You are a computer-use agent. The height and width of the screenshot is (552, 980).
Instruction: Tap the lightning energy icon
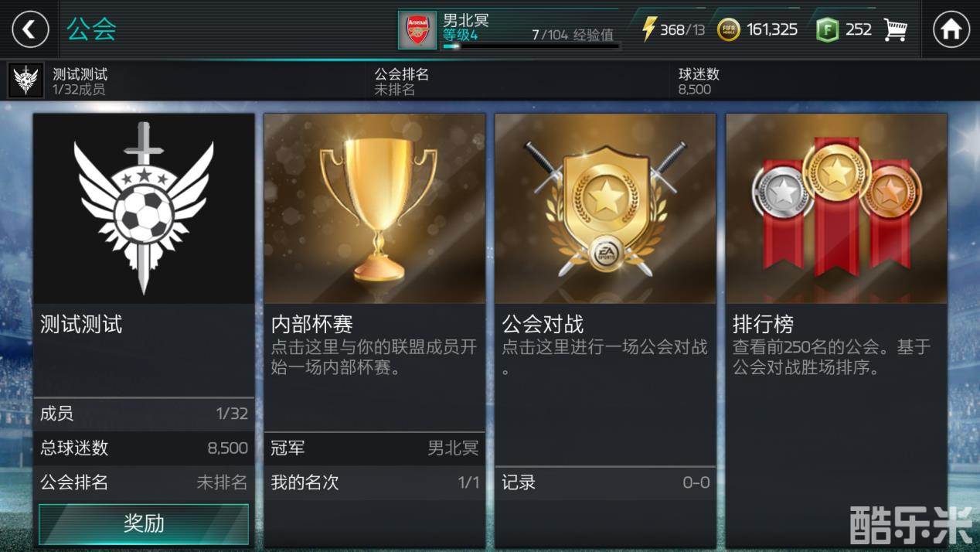point(649,29)
